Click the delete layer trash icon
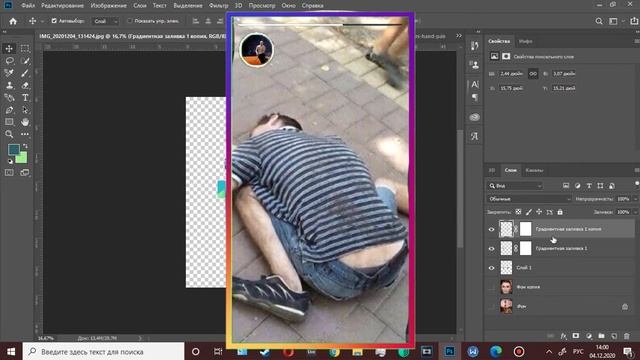This screenshot has height=360, width=640. (x=627, y=336)
